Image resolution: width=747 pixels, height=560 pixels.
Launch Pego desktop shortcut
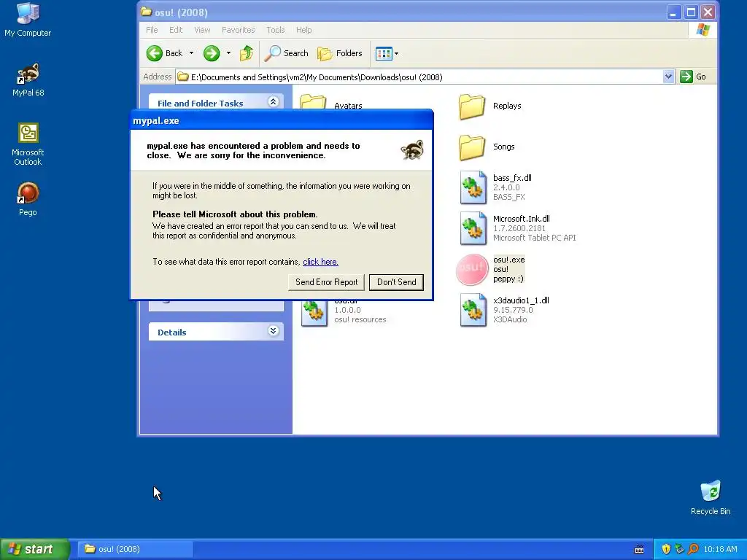click(x=28, y=198)
